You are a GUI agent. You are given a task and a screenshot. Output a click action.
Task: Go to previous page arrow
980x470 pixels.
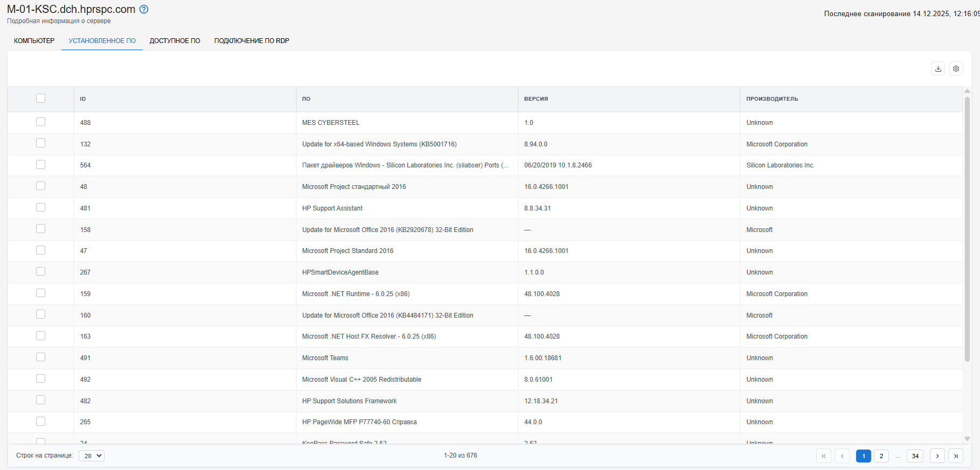point(842,456)
